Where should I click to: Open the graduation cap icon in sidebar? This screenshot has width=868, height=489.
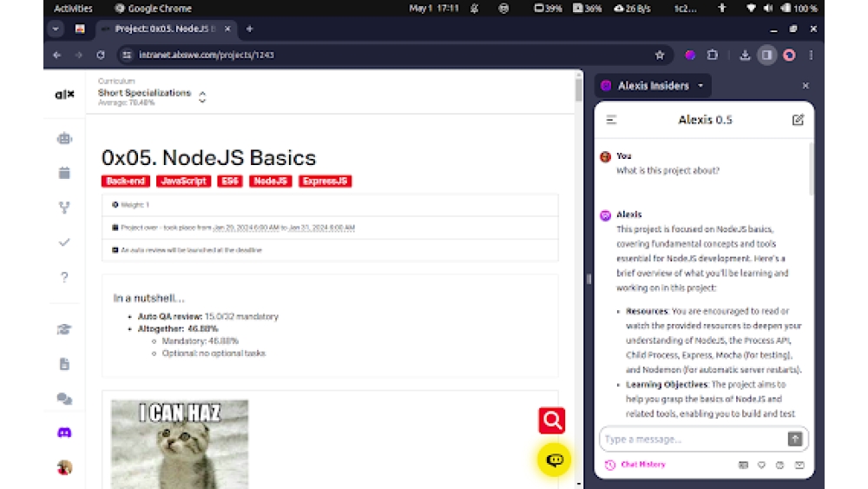64,329
